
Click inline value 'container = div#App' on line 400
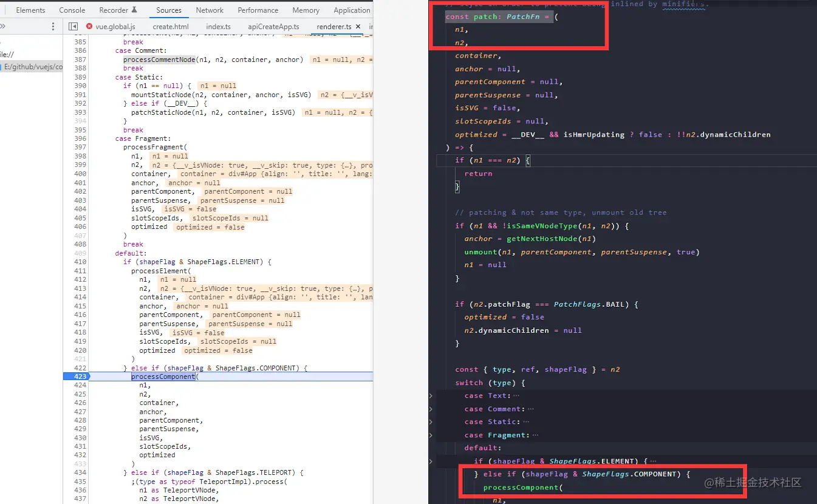(276, 174)
